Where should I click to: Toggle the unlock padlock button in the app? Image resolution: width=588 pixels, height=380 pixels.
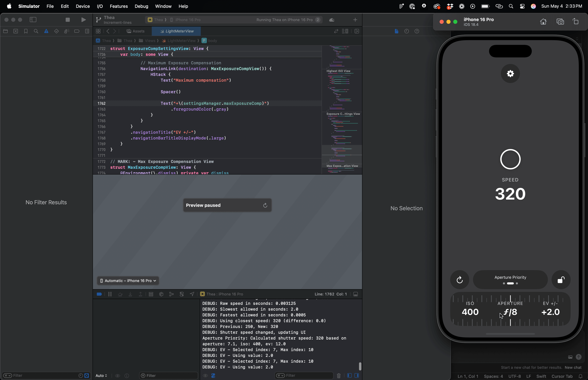561,280
